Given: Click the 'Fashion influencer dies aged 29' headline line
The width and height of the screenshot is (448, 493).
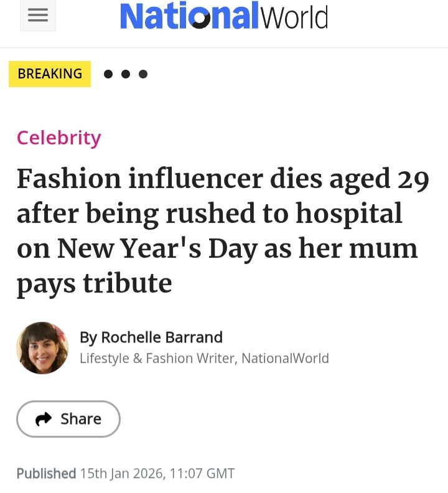Looking at the screenshot, I should 223,180.
